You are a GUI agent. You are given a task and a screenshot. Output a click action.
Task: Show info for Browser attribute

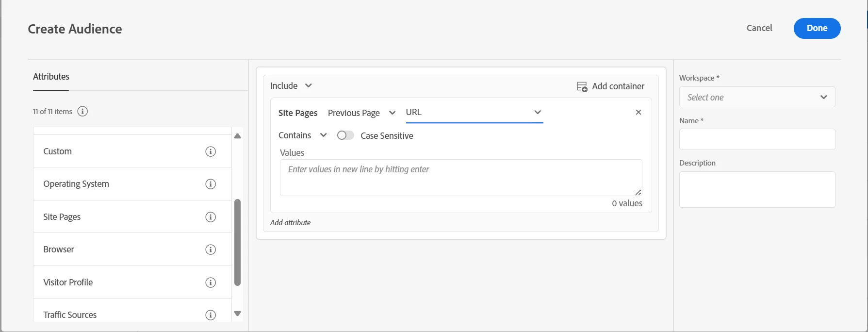tap(211, 249)
